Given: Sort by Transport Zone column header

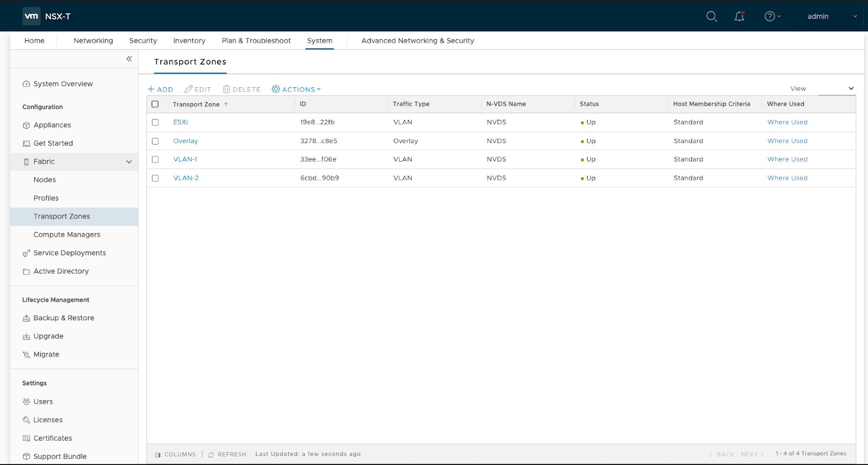Looking at the screenshot, I should [196, 104].
